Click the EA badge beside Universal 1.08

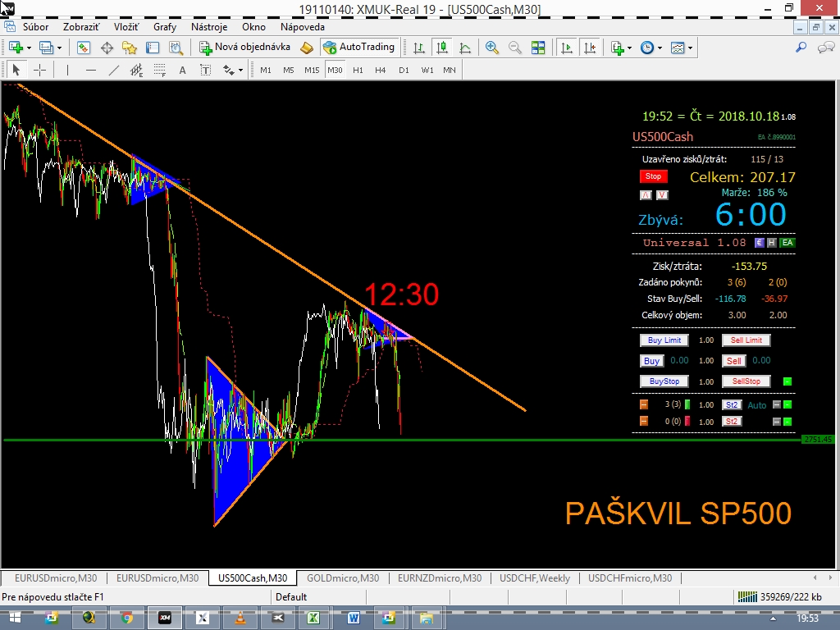(x=787, y=243)
